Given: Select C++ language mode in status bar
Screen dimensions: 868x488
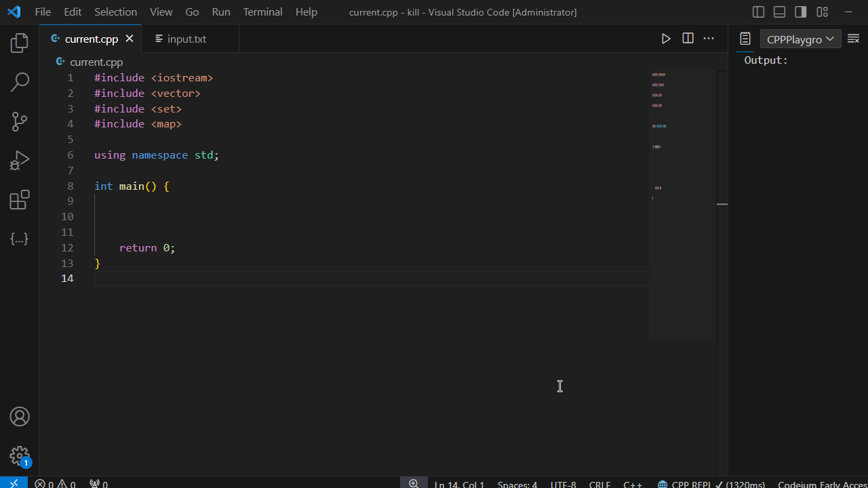Looking at the screenshot, I should pyautogui.click(x=633, y=484).
